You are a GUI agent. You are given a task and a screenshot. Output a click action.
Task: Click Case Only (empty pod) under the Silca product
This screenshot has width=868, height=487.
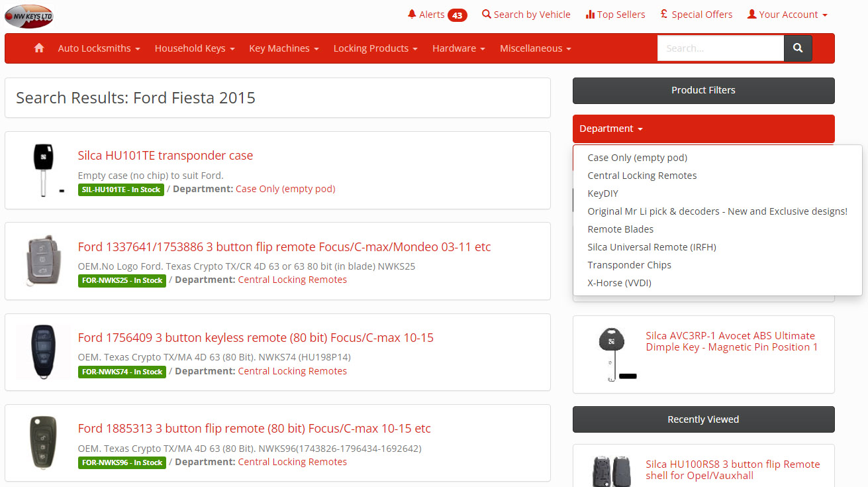[x=285, y=188]
